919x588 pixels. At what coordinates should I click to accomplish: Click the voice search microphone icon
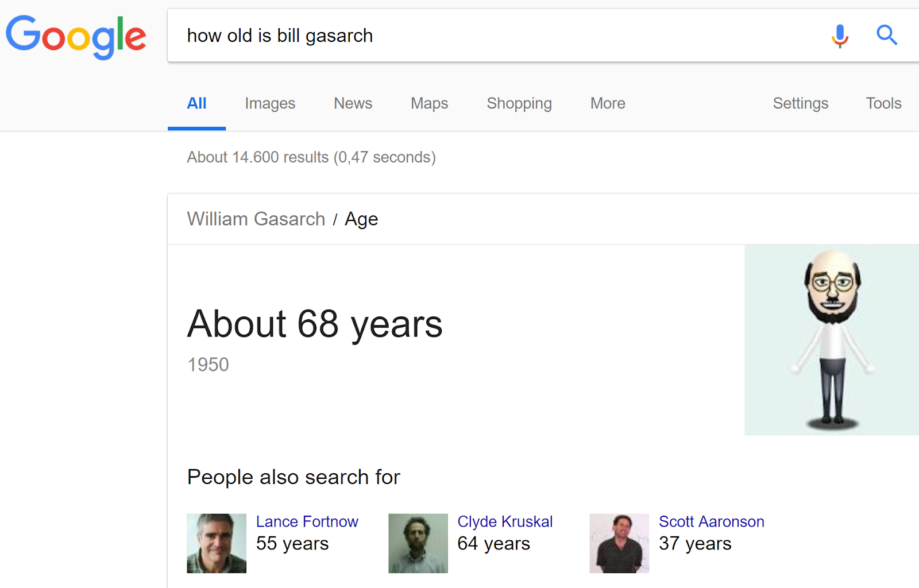tap(839, 36)
